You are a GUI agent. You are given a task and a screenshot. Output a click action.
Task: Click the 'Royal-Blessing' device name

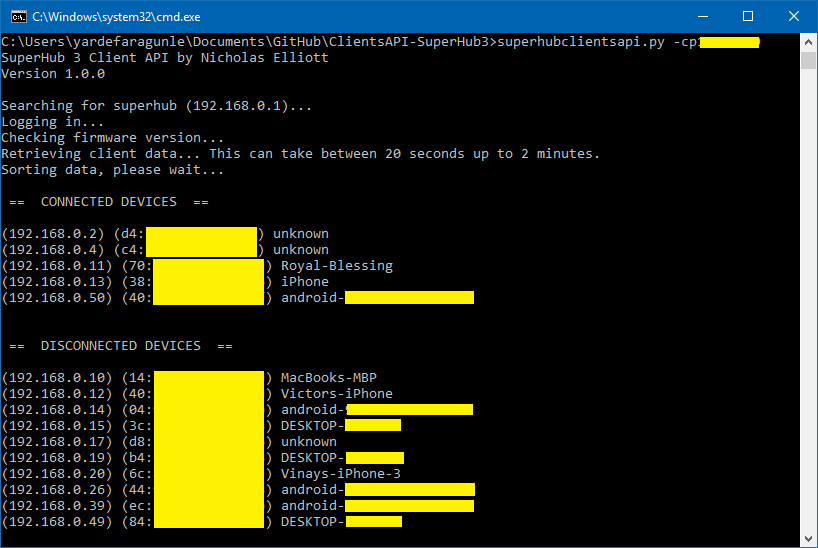[337, 266]
